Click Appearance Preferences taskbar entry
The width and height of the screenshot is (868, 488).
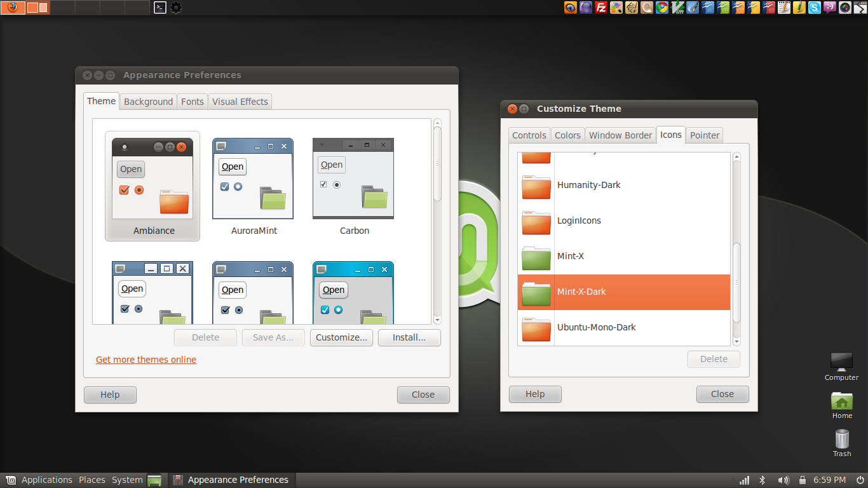pyautogui.click(x=231, y=480)
